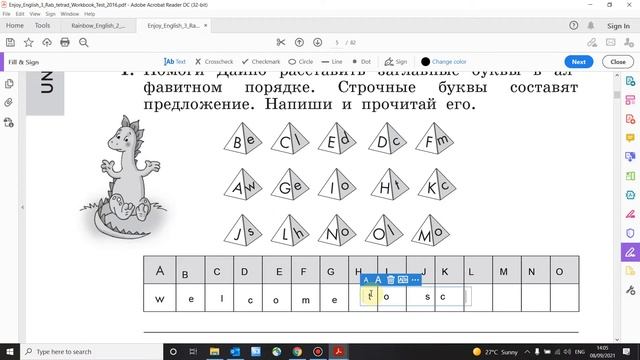Open the Sign option
This screenshot has width=640, height=360.
pos(396,62)
